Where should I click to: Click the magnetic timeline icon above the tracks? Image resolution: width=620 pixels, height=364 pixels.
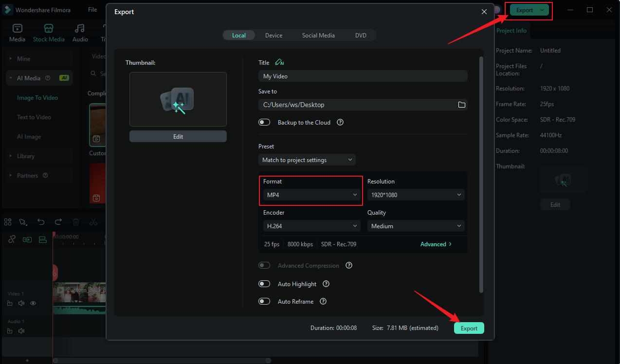(43, 239)
